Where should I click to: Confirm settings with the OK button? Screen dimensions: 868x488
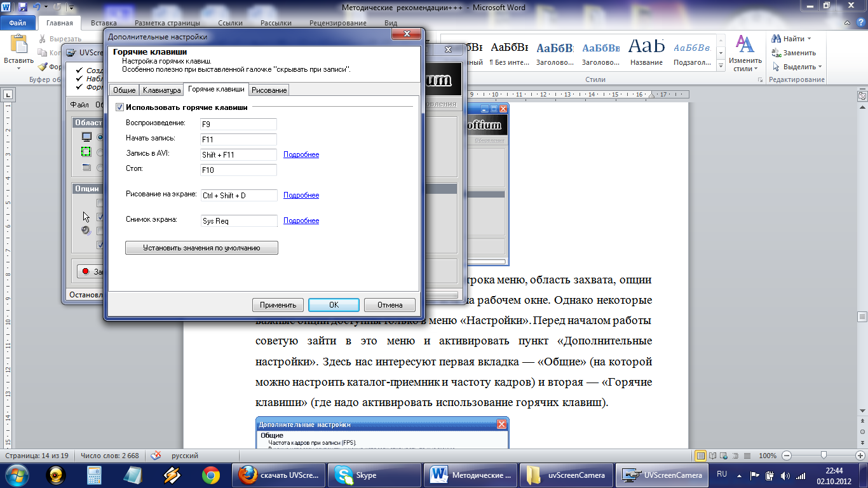click(334, 305)
